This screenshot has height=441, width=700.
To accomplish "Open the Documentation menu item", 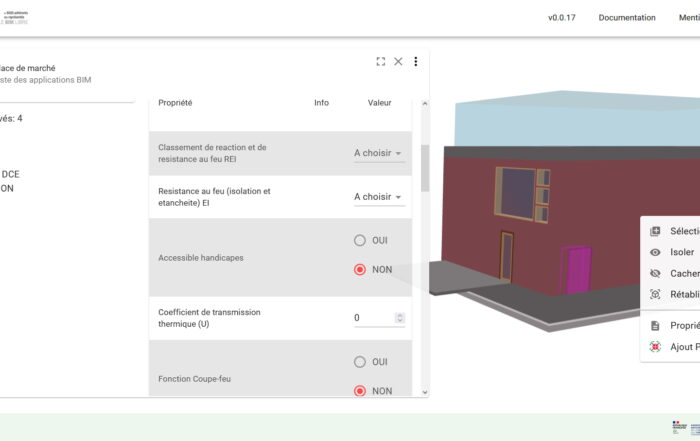I will (627, 18).
